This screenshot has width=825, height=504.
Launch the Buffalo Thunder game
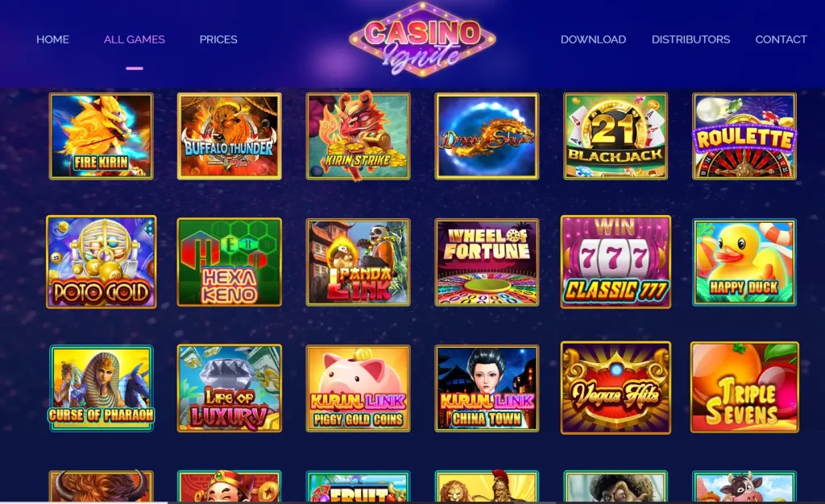(x=230, y=136)
